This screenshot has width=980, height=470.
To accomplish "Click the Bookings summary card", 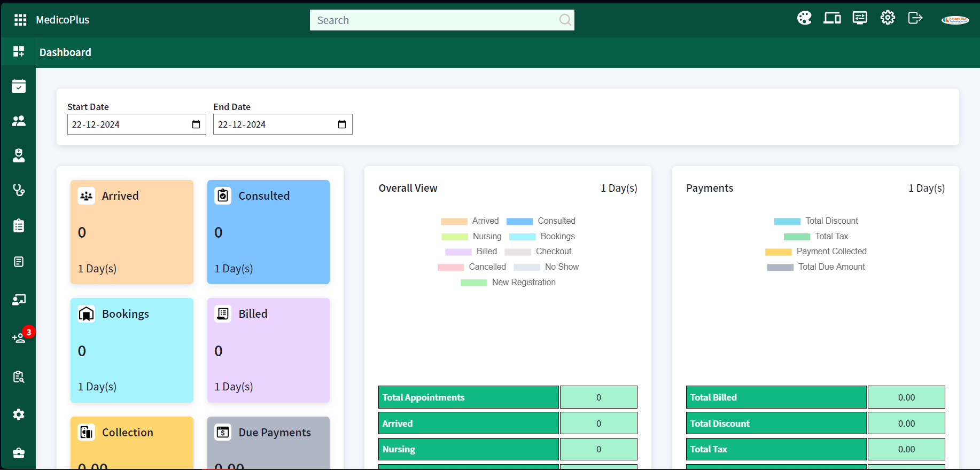I will (132, 350).
